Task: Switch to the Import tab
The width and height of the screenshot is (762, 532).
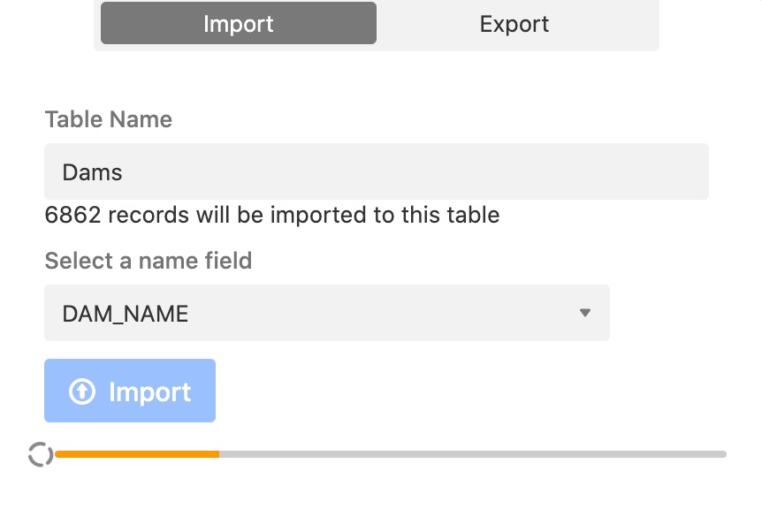Action: click(239, 24)
